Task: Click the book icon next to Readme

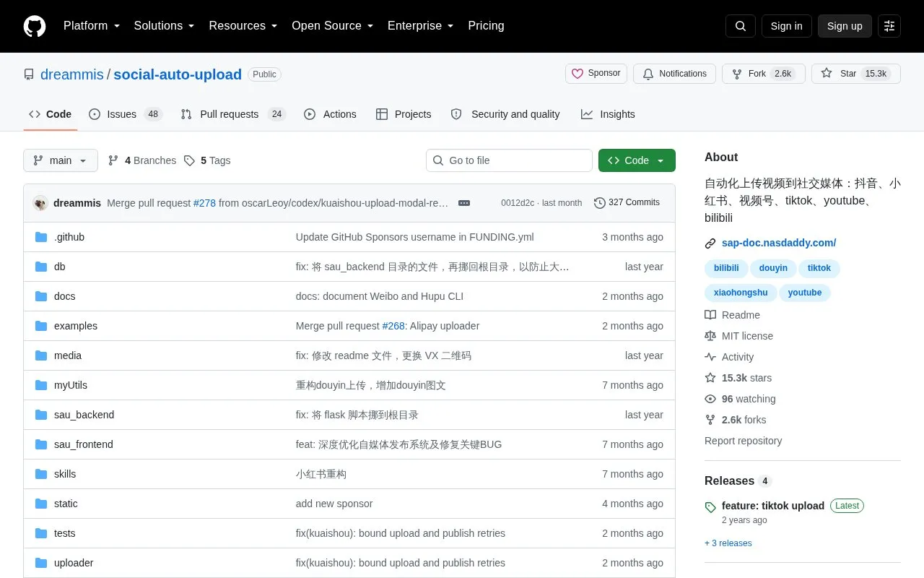Action: [710, 315]
